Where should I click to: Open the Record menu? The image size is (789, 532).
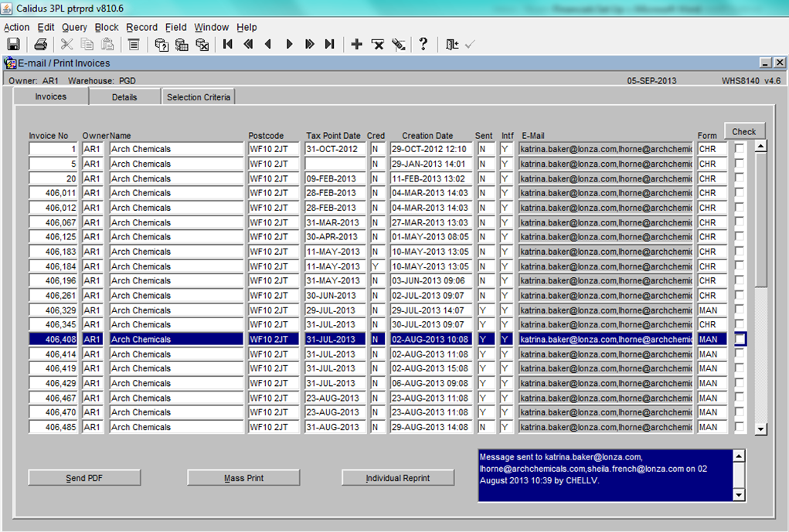(142, 27)
